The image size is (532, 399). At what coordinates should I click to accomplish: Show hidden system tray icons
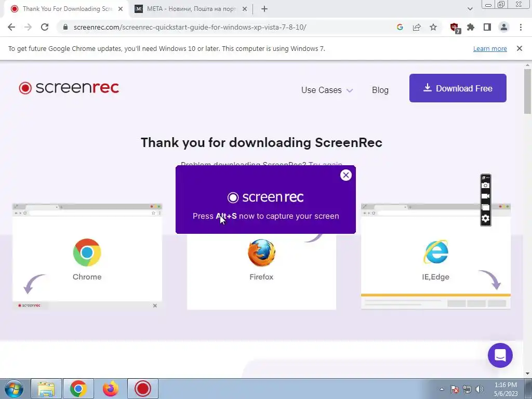click(442, 389)
